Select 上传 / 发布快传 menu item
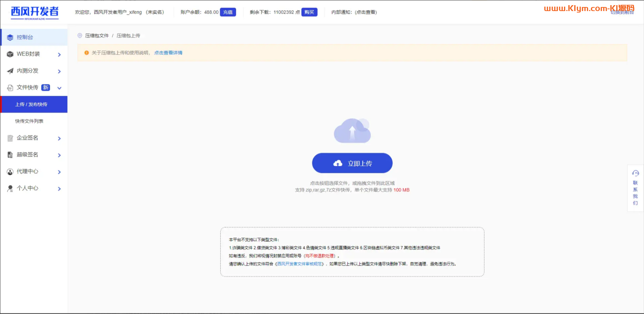The image size is (644, 314). pyautogui.click(x=31, y=104)
